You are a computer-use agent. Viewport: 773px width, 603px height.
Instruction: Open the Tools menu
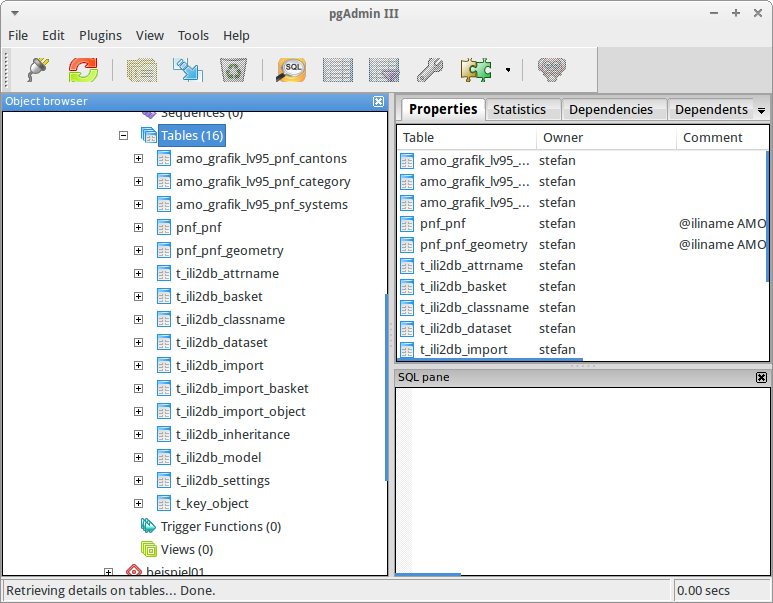coord(193,35)
